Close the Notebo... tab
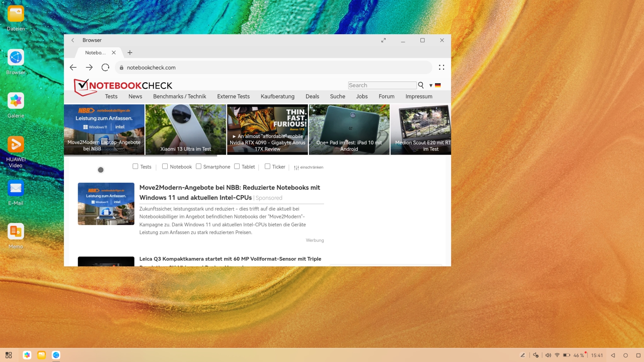This screenshot has height=362, width=644. coord(114,53)
